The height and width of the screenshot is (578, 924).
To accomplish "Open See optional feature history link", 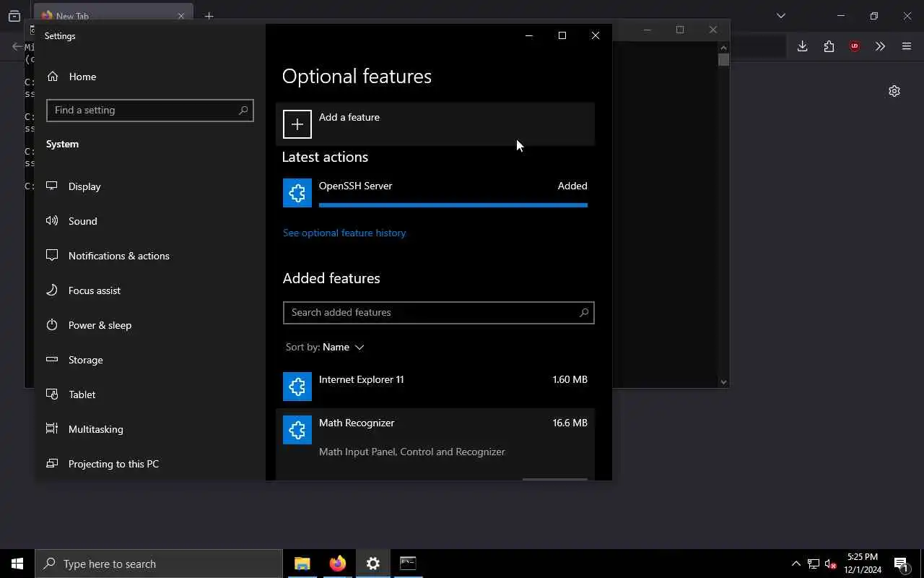I will pyautogui.click(x=344, y=233).
